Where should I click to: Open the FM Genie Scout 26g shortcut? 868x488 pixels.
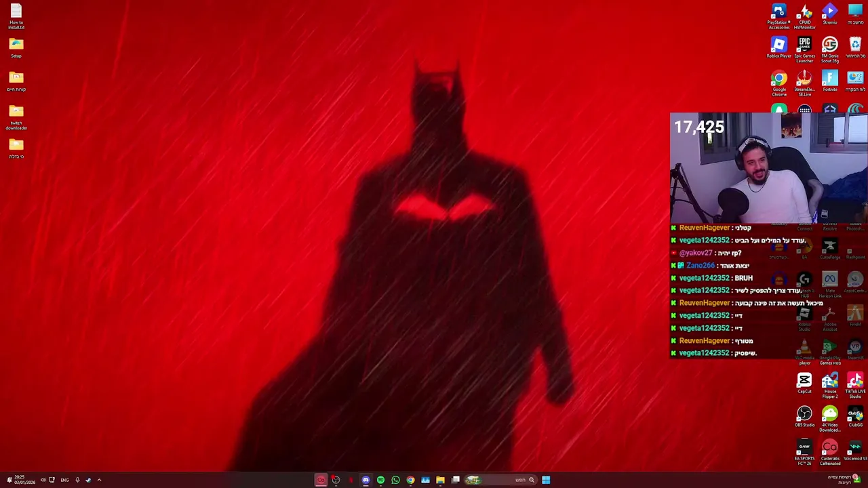tap(829, 49)
